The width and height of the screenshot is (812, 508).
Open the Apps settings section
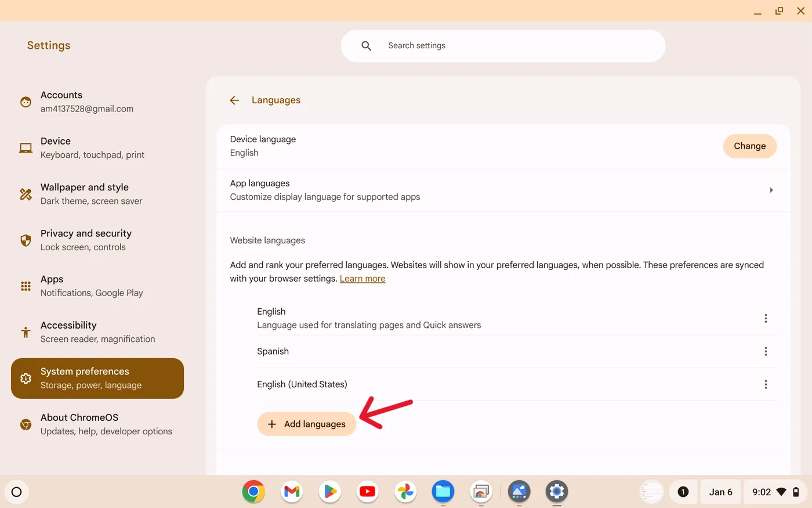pos(97,286)
